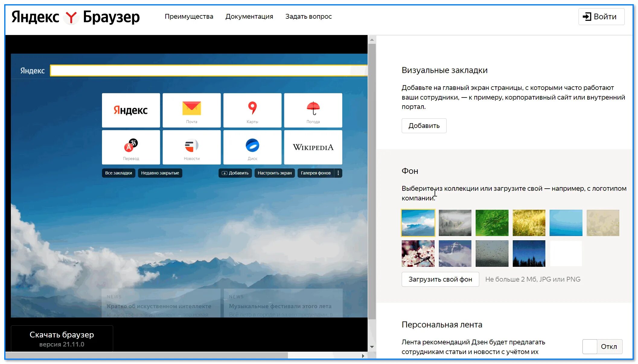Open the Яндекс bookmark tile
Screen dimensions: 638x364
coord(131,110)
